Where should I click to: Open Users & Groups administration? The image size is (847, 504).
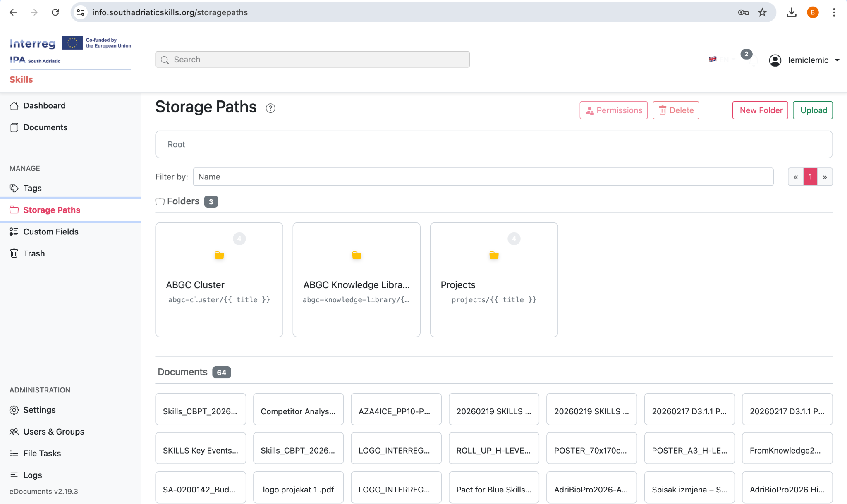click(x=53, y=431)
